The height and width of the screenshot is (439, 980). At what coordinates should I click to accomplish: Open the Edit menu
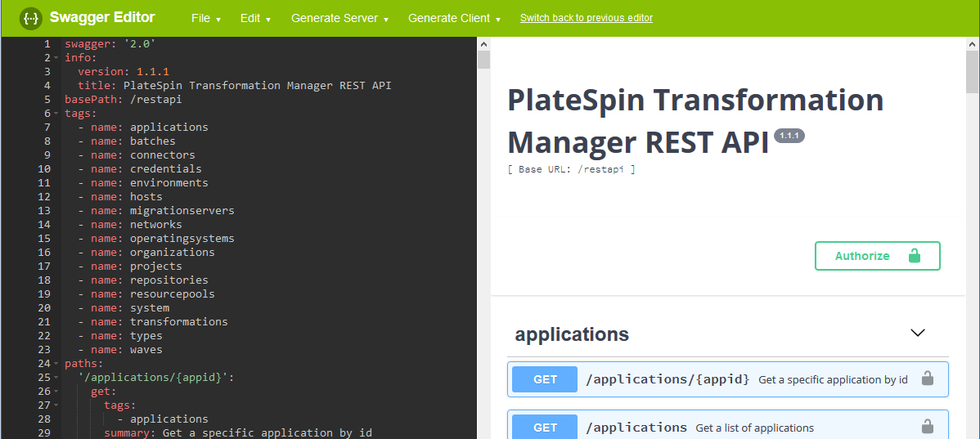pos(255,18)
